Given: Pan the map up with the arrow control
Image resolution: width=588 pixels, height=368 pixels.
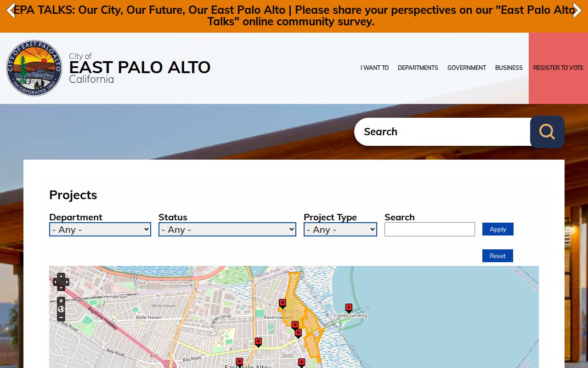Looking at the screenshot, I should tap(61, 276).
